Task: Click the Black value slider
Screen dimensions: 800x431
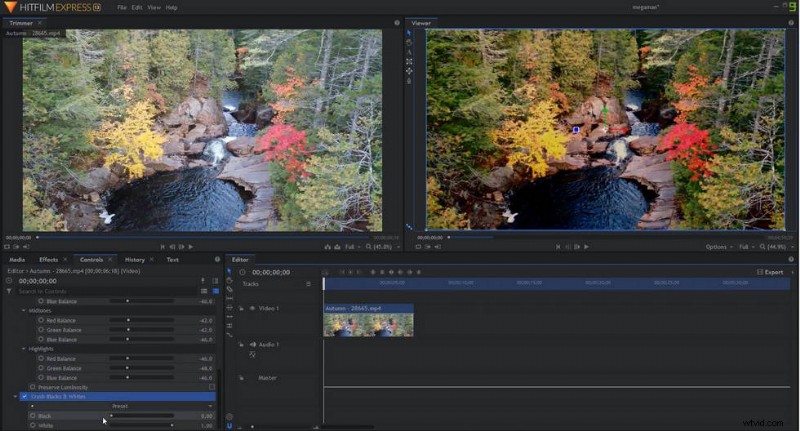Action: click(141, 416)
